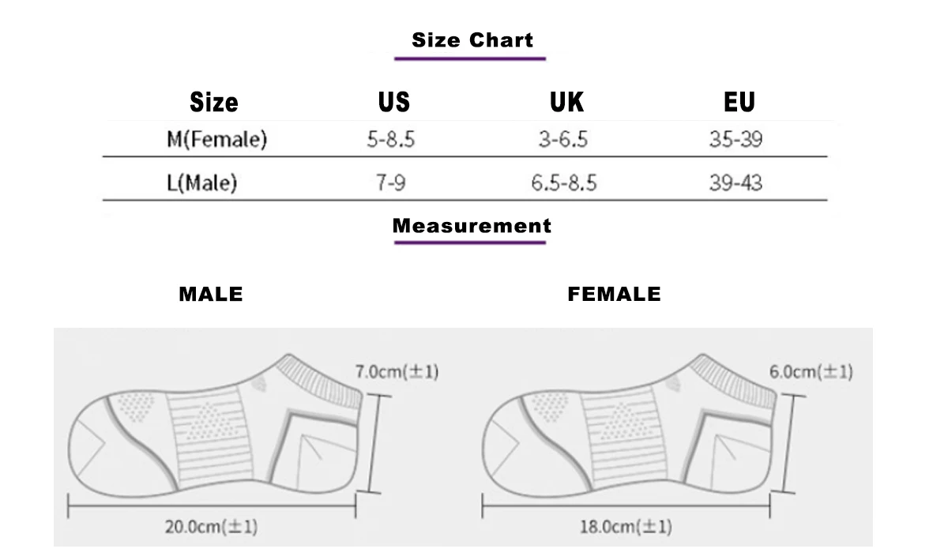Image resolution: width=948 pixels, height=560 pixels.
Task: Click the US column header
Action: click(x=393, y=102)
